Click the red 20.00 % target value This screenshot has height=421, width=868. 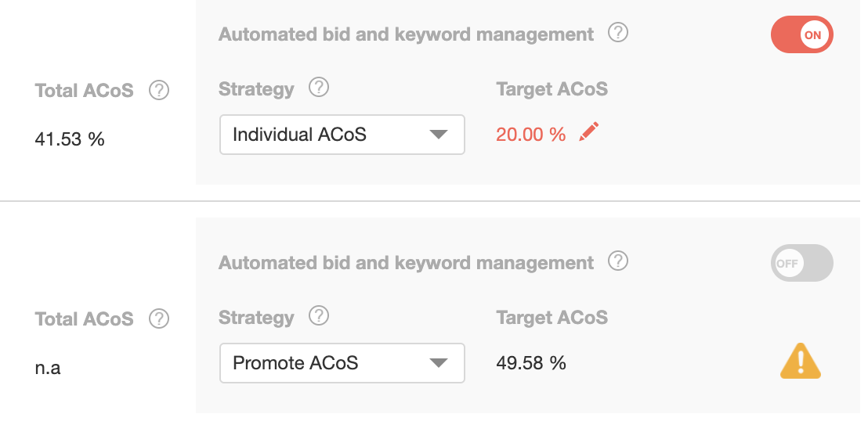[531, 135]
